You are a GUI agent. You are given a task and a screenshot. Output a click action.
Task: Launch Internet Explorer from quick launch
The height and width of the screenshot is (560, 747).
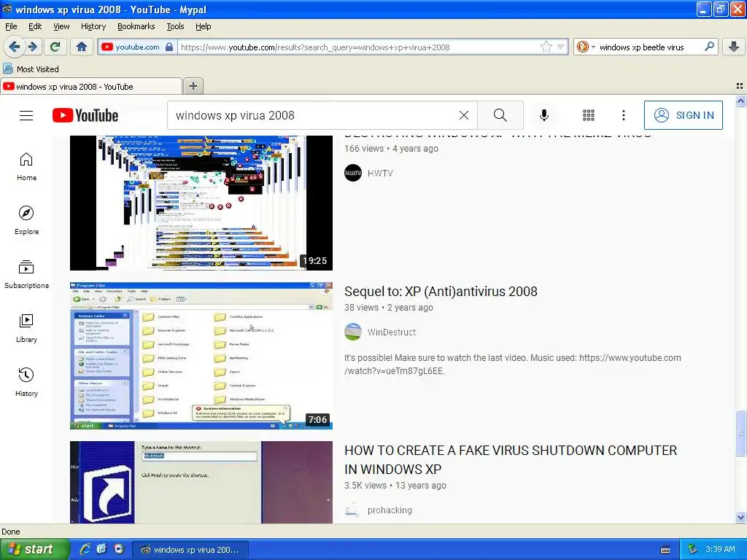point(85,549)
